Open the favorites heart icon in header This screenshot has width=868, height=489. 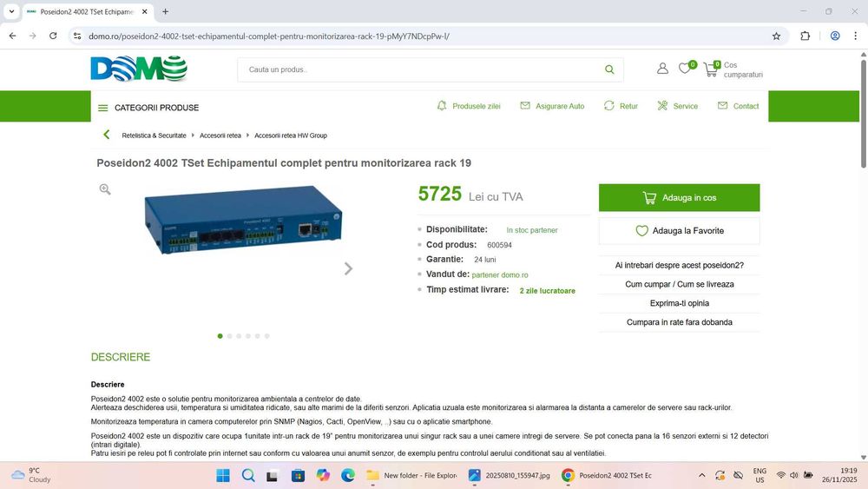pyautogui.click(x=686, y=68)
